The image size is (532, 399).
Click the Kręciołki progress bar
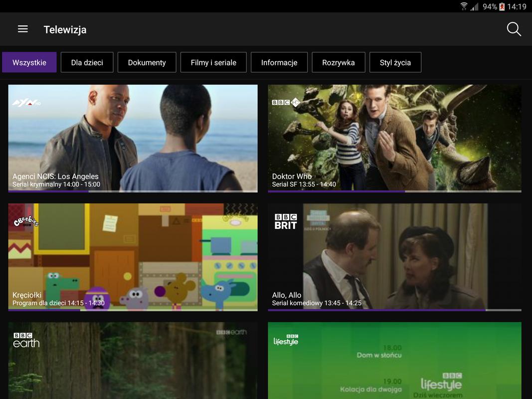tap(133, 310)
